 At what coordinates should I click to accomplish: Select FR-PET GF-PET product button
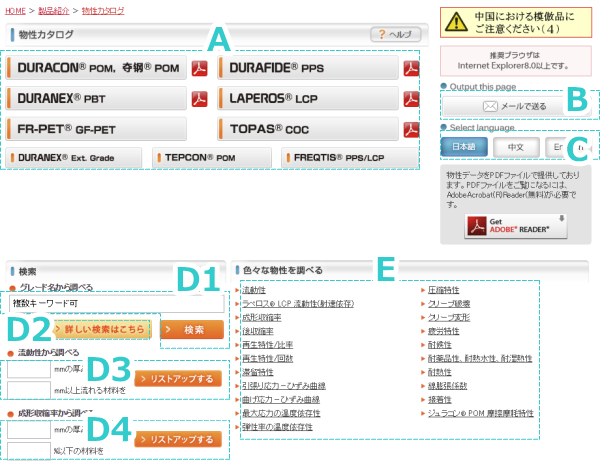(x=96, y=129)
